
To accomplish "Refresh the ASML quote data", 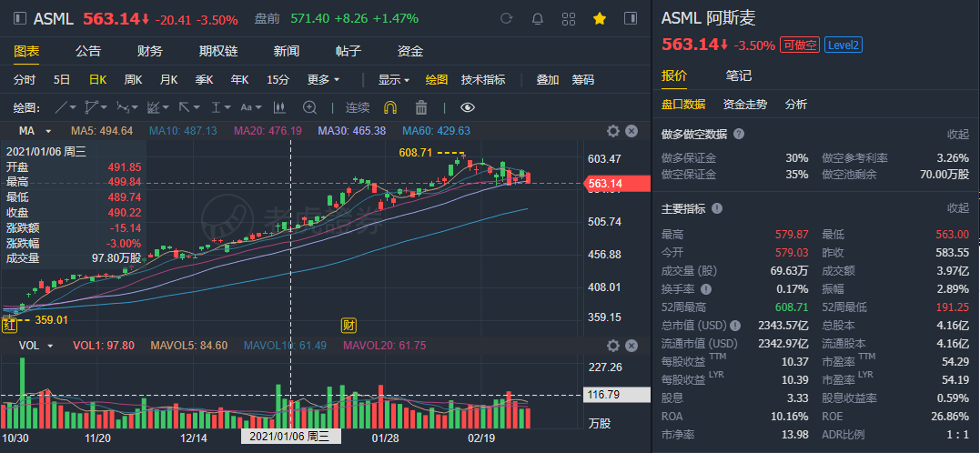I will [506, 19].
